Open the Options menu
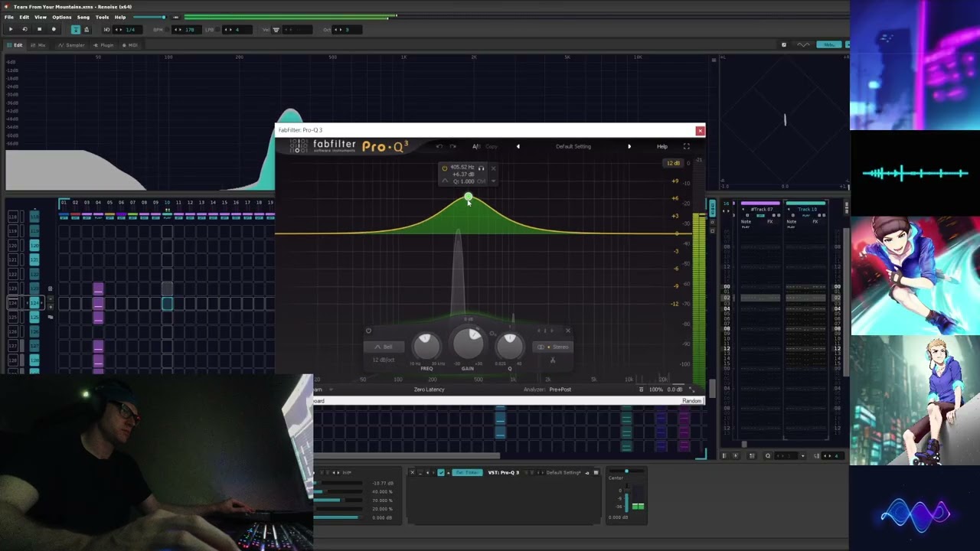Viewport: 980px width, 551px height. 62,17
